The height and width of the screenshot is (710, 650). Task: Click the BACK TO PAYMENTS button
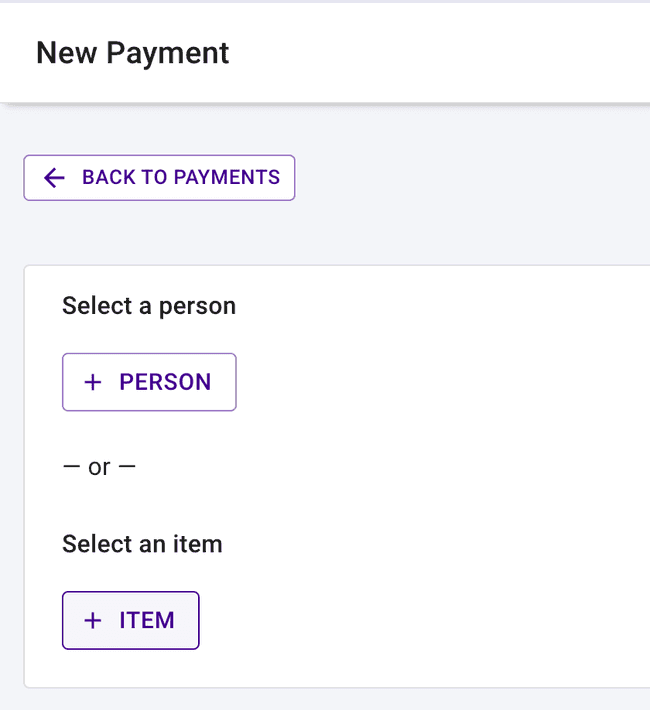click(159, 178)
